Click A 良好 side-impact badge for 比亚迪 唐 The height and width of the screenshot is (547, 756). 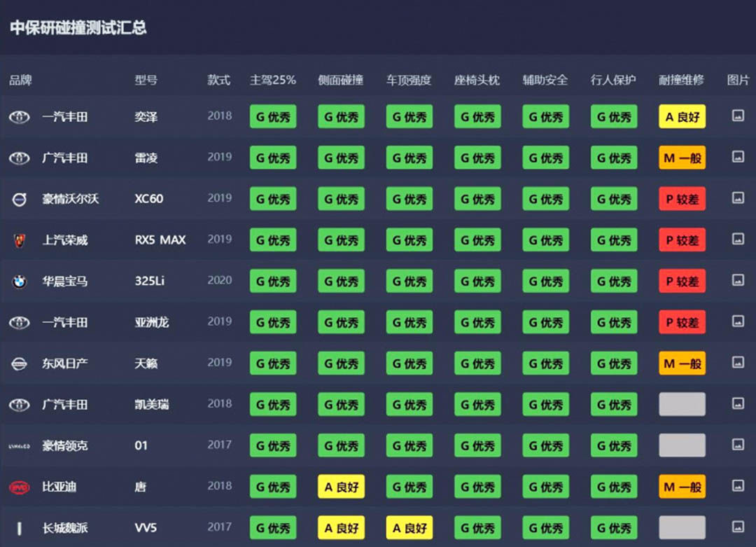tap(341, 487)
